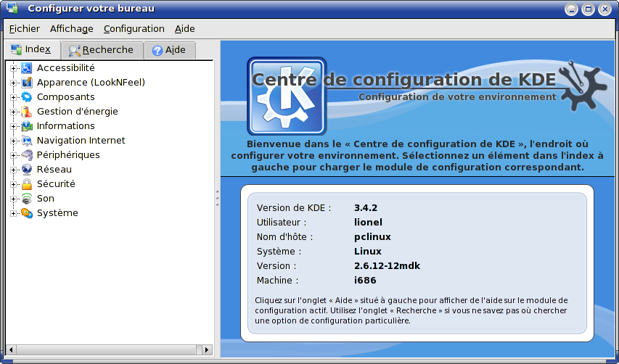619x364 pixels.
Task: Select the Informations label
Action: pos(66,125)
